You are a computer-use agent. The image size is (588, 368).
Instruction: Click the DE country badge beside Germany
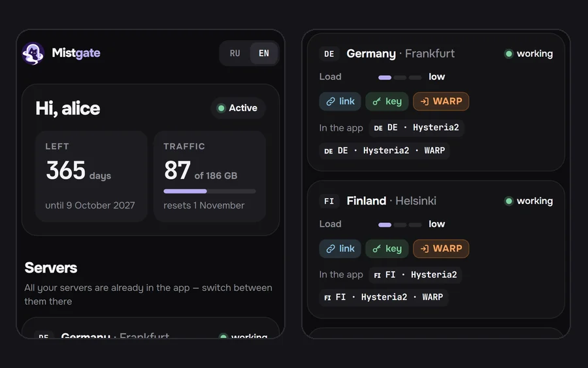[x=329, y=54]
